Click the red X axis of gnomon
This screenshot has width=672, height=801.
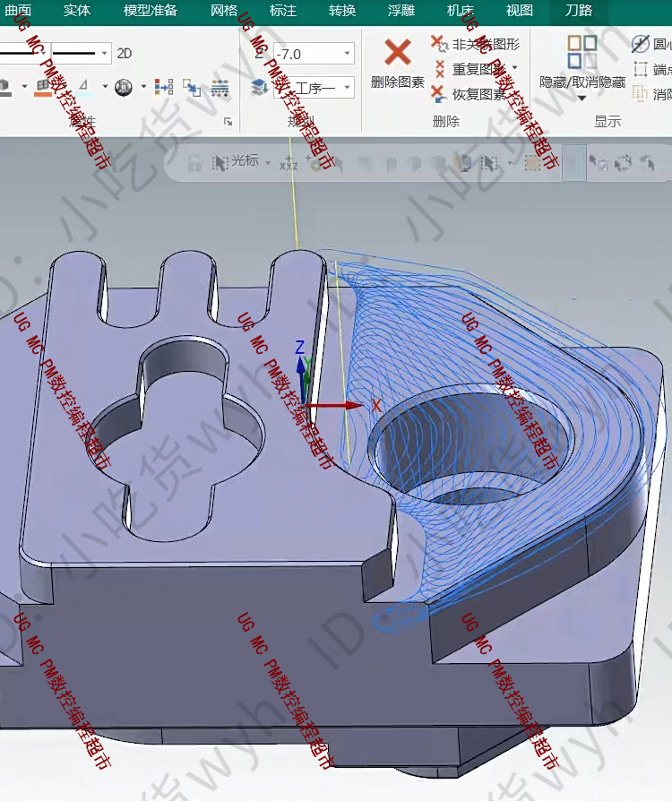[335, 405]
